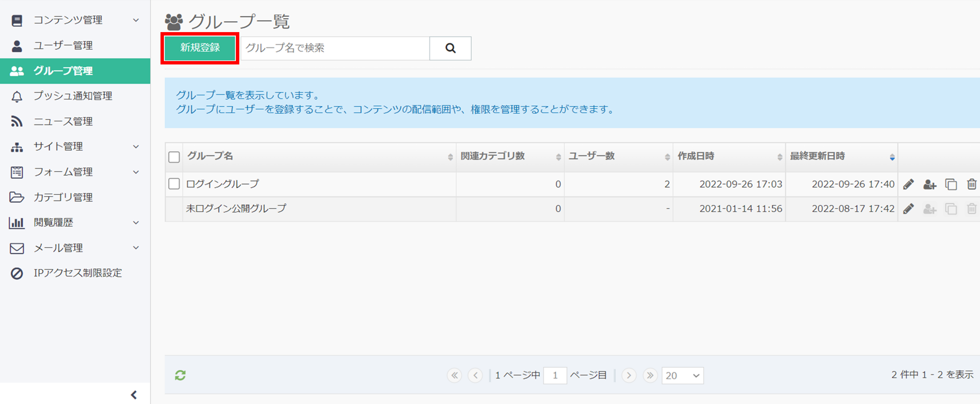Expand the サイト管理 chevron
980x404 pixels.
(x=136, y=147)
